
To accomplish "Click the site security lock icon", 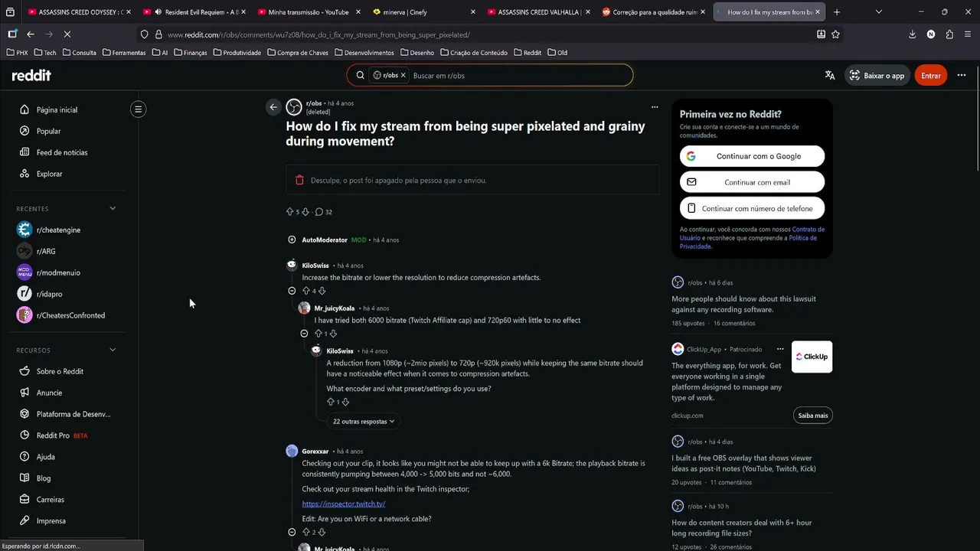I will [x=158, y=34].
